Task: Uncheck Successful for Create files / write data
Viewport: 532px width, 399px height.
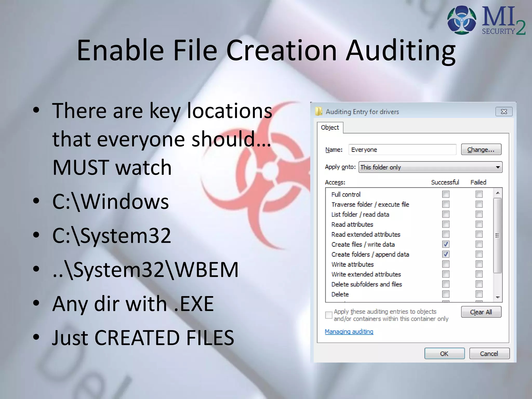Action: pos(446,244)
